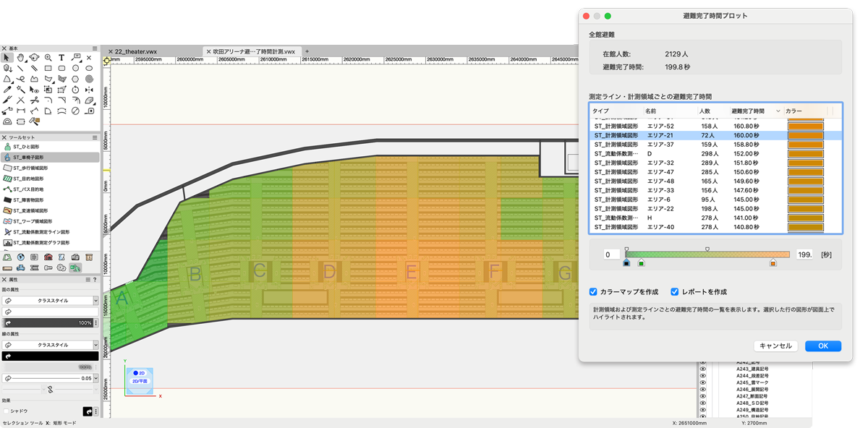The image size is (868, 428).
Task: Select the Pan (hand) tool
Action: click(21, 57)
